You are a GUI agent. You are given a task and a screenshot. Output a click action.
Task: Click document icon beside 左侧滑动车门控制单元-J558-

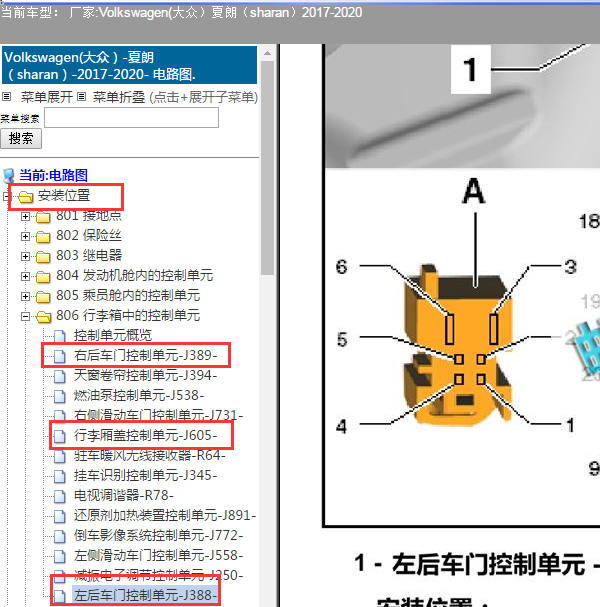[59, 557]
